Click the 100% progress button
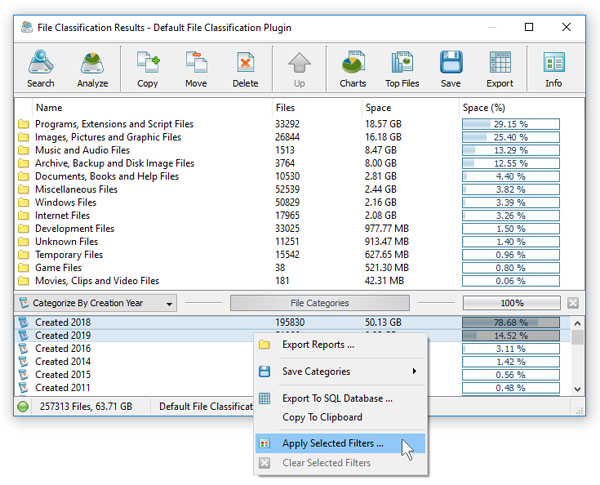The image size is (600, 485). pyautogui.click(x=512, y=303)
